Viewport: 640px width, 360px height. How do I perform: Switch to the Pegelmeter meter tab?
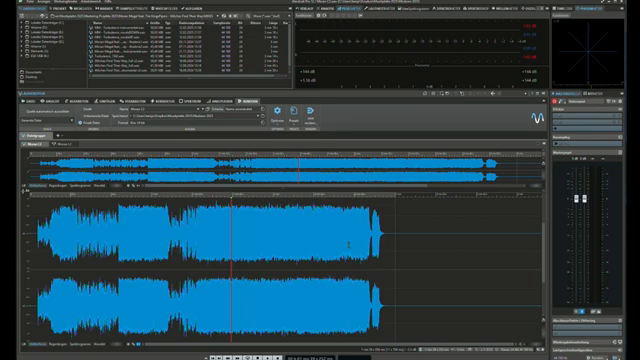pos(349,8)
